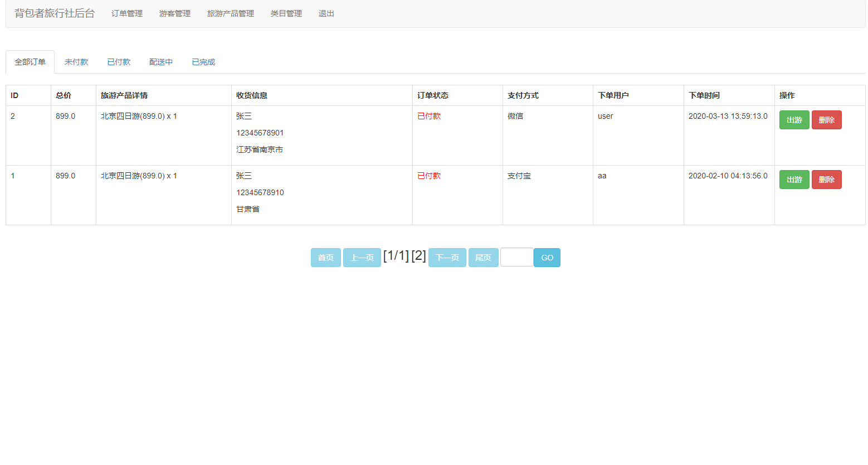
Task: Open 类目管理 in top navigation
Action: coord(286,13)
